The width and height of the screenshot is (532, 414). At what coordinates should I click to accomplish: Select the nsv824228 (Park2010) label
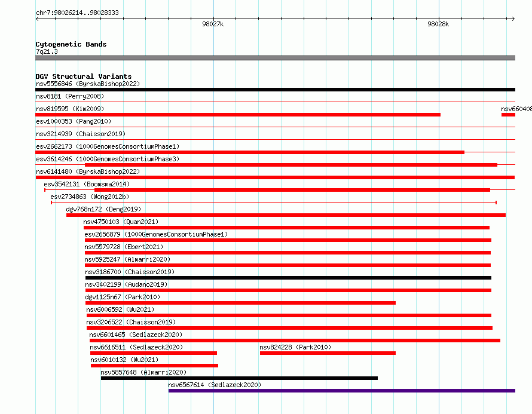(295, 347)
